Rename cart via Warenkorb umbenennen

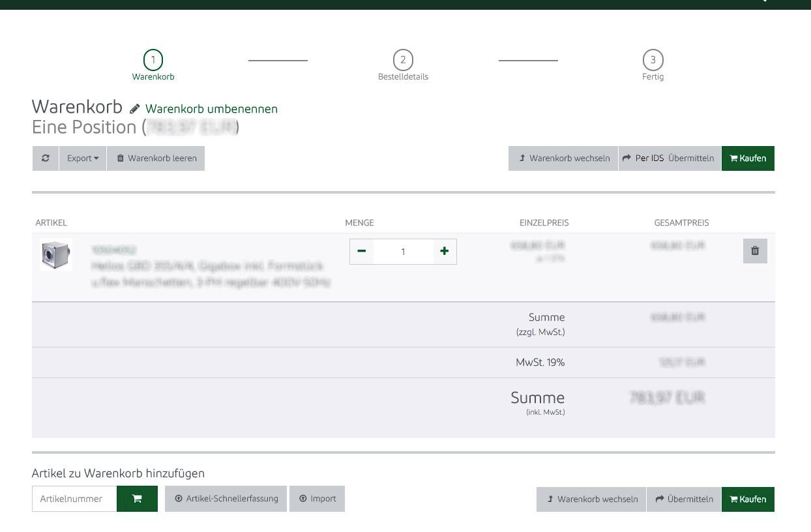click(x=211, y=109)
